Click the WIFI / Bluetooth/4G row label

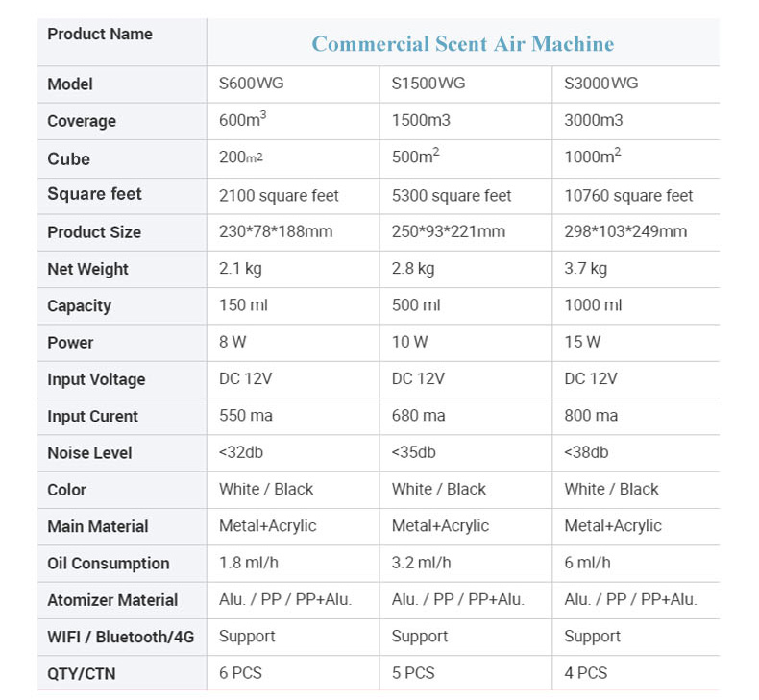point(120,637)
